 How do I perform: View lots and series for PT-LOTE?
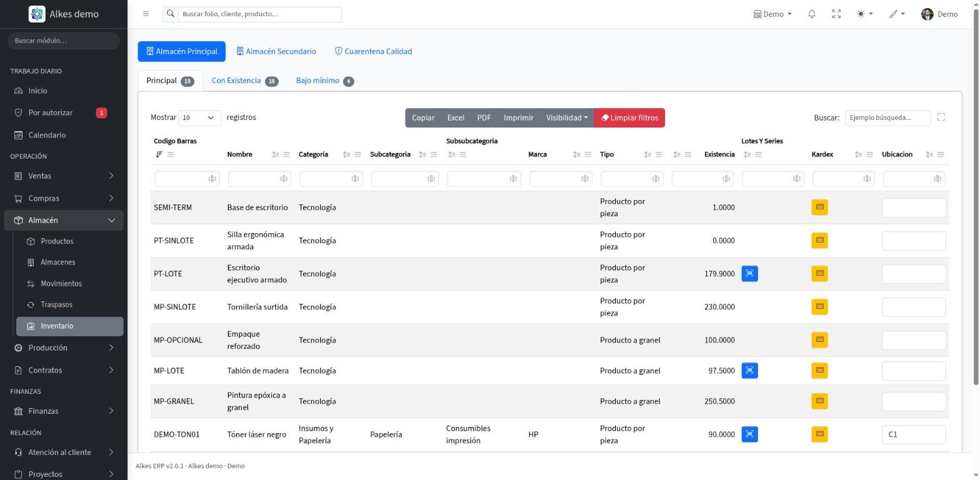click(x=749, y=273)
